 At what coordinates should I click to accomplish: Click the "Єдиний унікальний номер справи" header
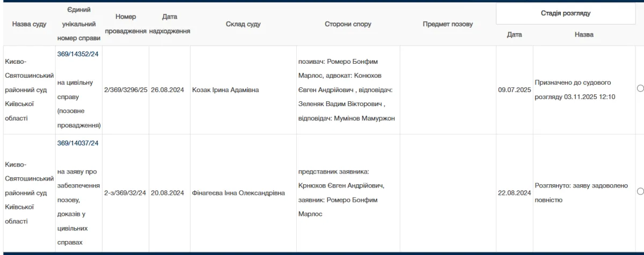click(78, 24)
